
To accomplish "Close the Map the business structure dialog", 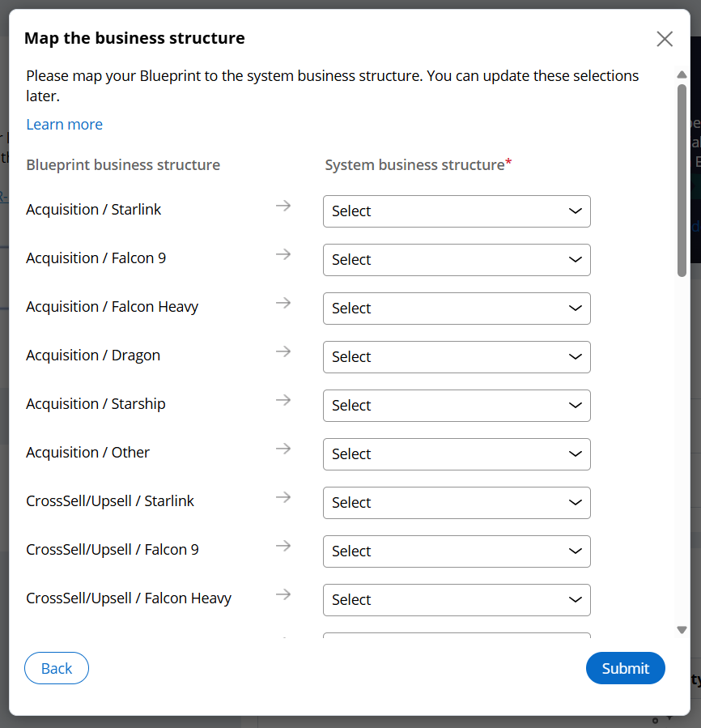I will click(665, 39).
